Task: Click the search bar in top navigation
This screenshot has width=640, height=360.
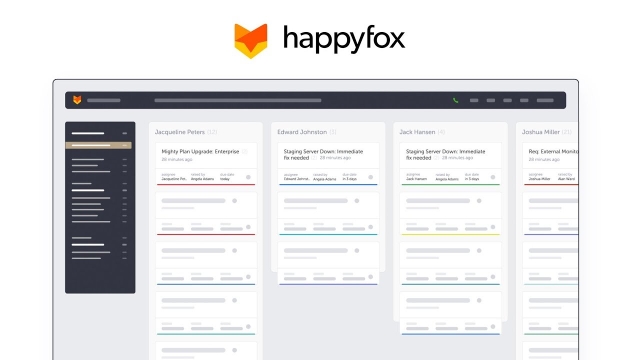Action: (238, 100)
